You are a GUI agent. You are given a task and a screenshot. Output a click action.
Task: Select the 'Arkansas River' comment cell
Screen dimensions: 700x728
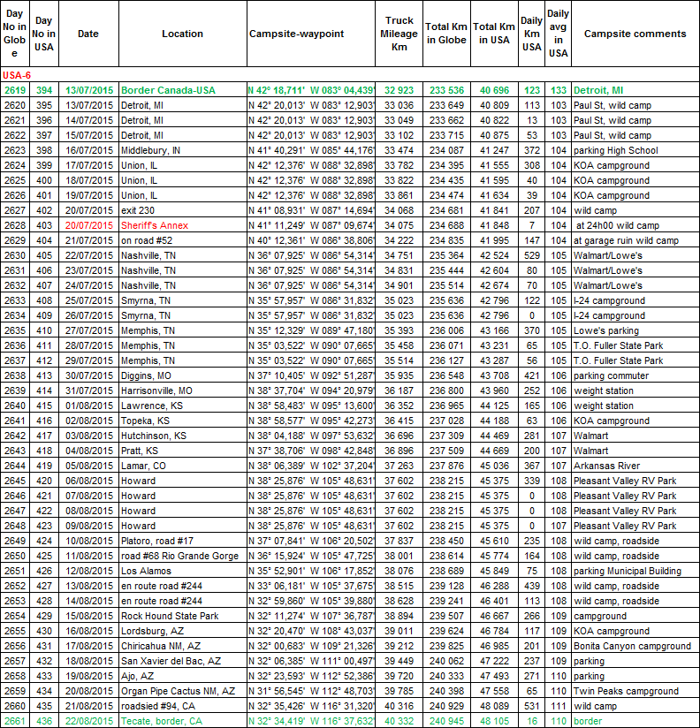coord(607,466)
